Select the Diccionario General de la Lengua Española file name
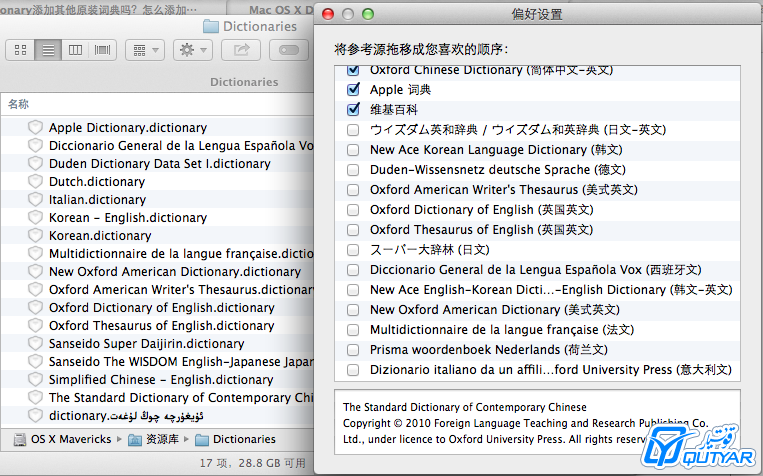This screenshot has height=476, width=763. (x=181, y=146)
